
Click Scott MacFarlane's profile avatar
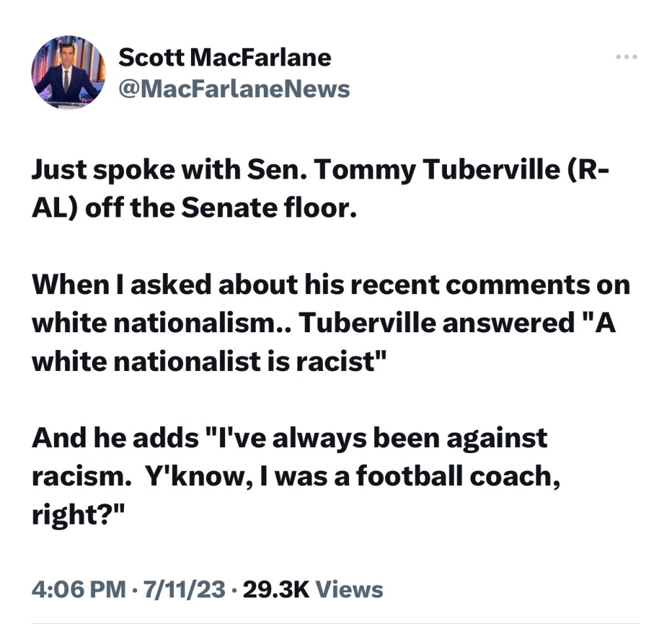point(68,72)
